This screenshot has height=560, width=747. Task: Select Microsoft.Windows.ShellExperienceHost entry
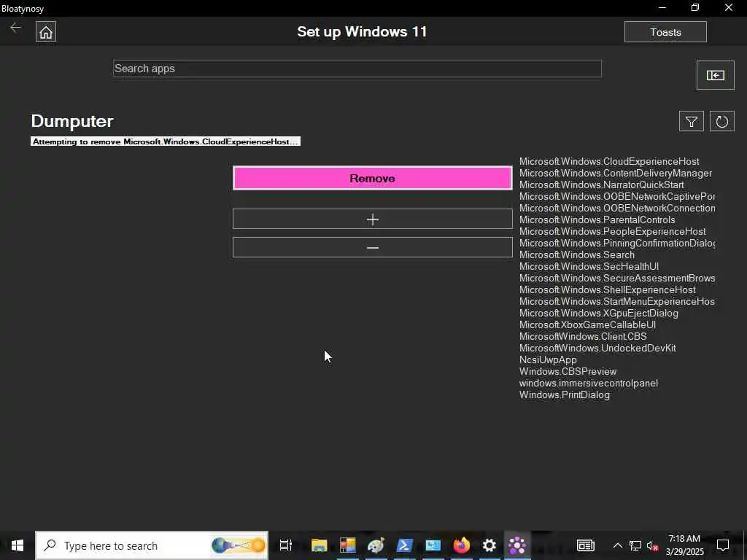608,290
